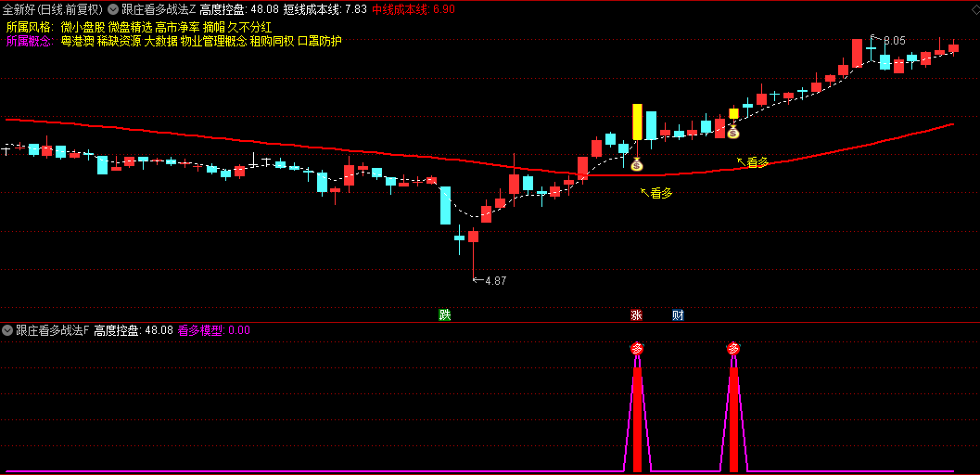
Task: Click the second red spike in the lower panel
Action: (733, 418)
